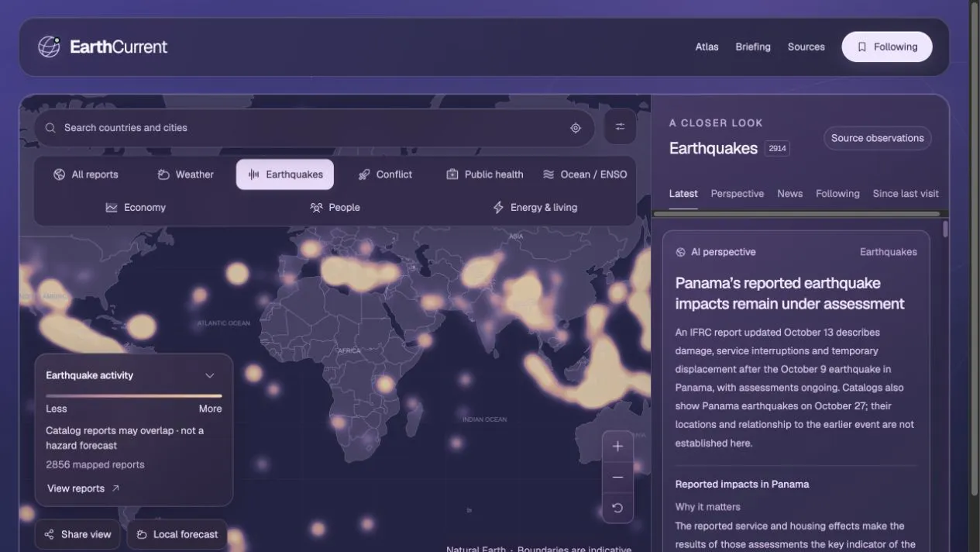The height and width of the screenshot is (552, 980).
Task: Click the People group icon
Action: pos(316,207)
